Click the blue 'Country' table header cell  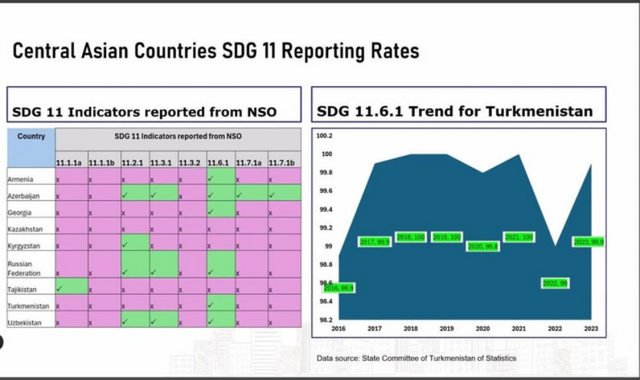31,147
